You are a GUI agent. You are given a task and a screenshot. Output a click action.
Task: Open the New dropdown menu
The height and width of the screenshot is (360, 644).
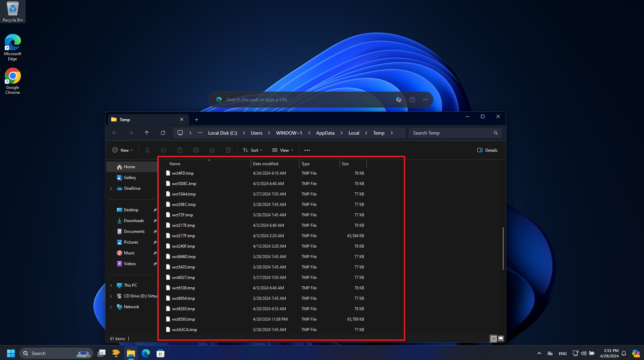[123, 150]
